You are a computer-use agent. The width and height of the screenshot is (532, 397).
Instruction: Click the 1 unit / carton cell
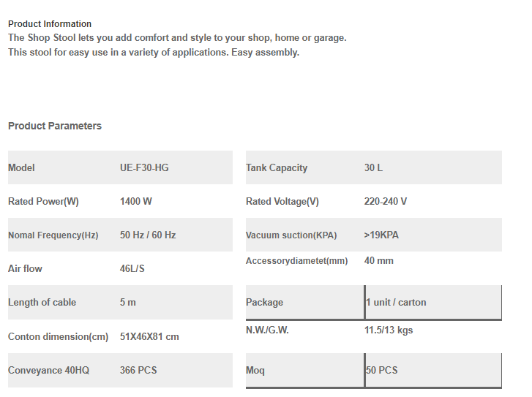click(x=433, y=302)
